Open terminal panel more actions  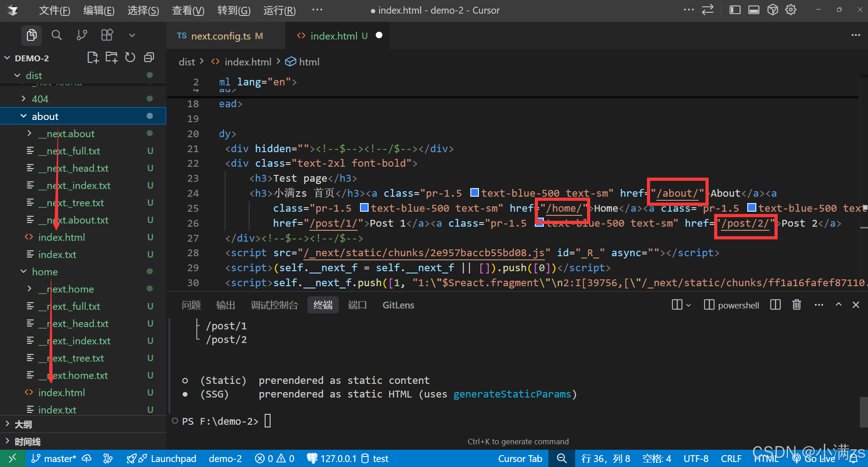pyautogui.click(x=819, y=305)
